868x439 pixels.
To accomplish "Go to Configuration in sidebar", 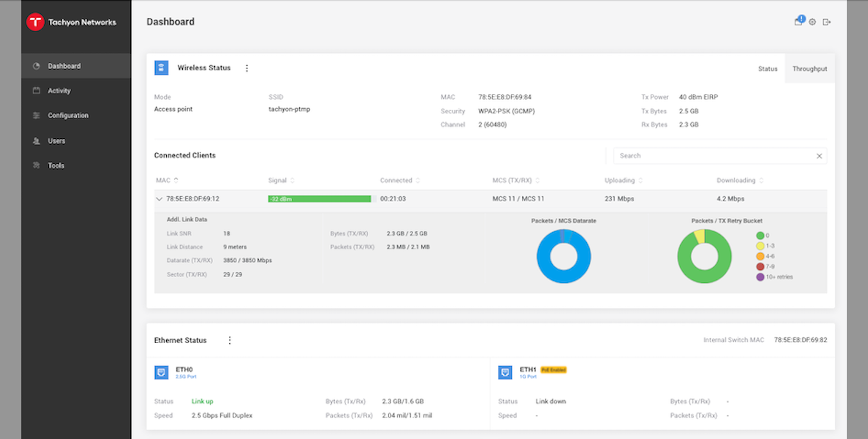I will click(68, 116).
